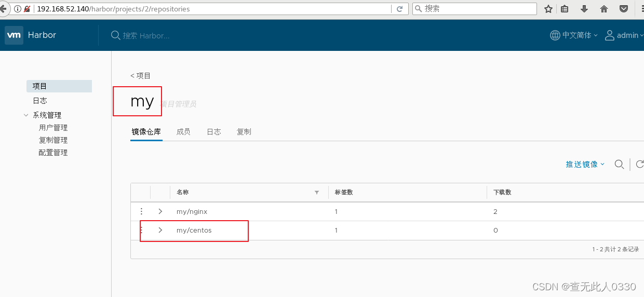Open the 推送镜像 dropdown
Viewport: 644px width, 297px height.
[585, 164]
